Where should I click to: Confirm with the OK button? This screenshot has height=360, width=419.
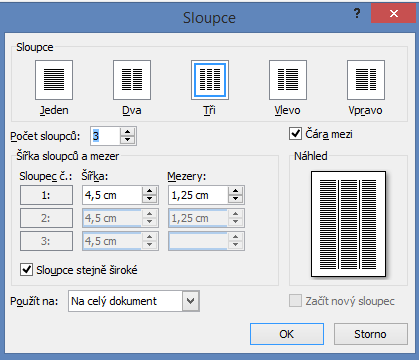pyautogui.click(x=287, y=334)
